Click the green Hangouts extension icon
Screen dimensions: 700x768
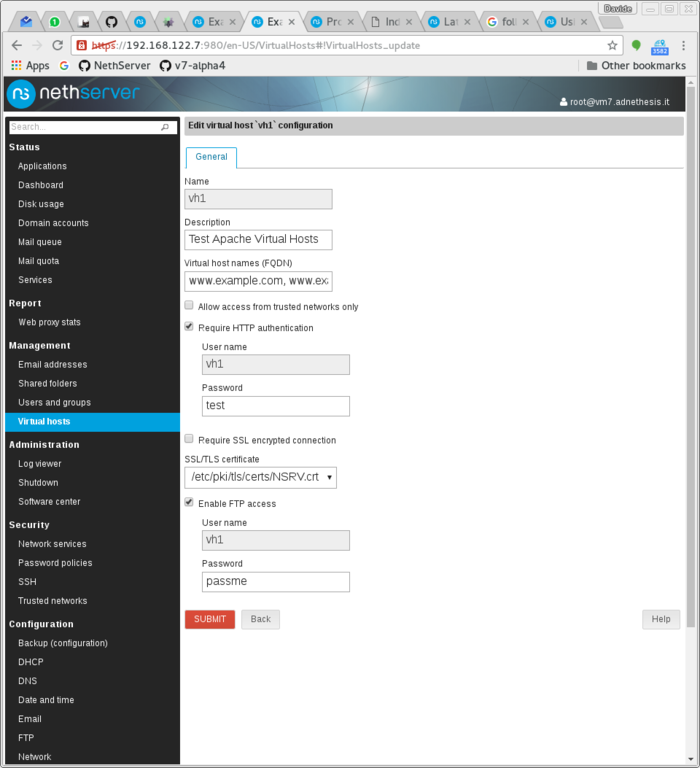coord(636,45)
